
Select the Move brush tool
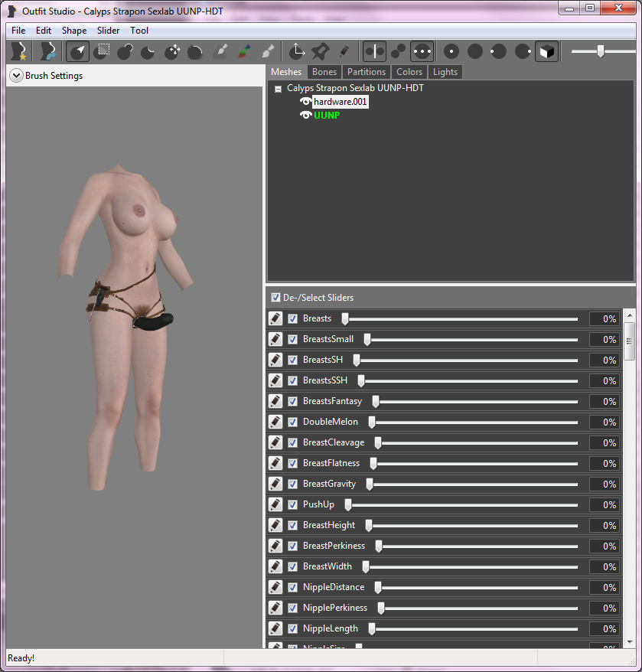(x=172, y=51)
